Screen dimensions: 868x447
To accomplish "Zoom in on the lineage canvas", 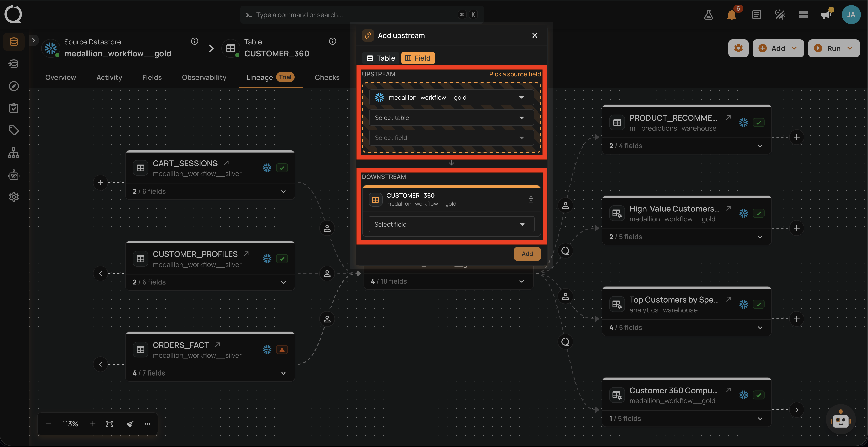I will 93,424.
